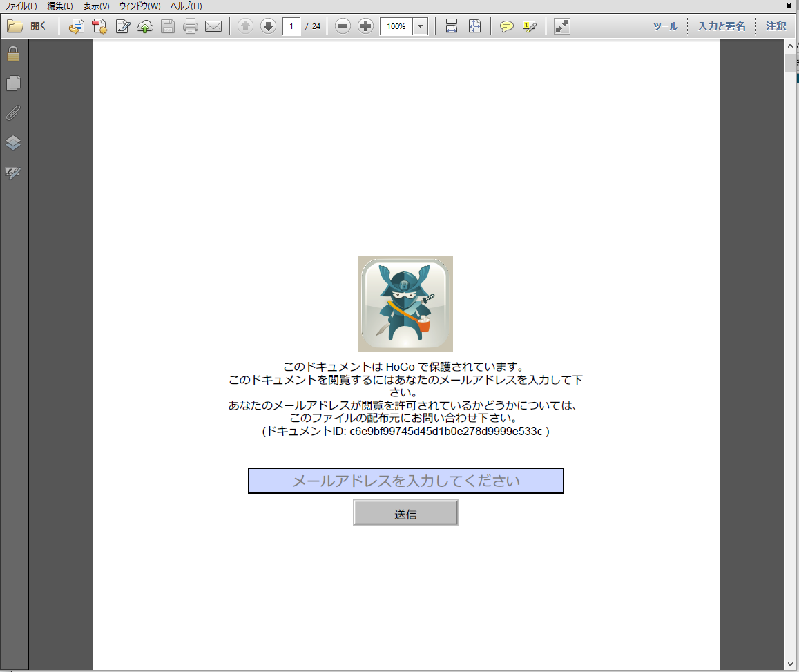Print the document via printer icon
799x672 pixels.
tap(191, 26)
